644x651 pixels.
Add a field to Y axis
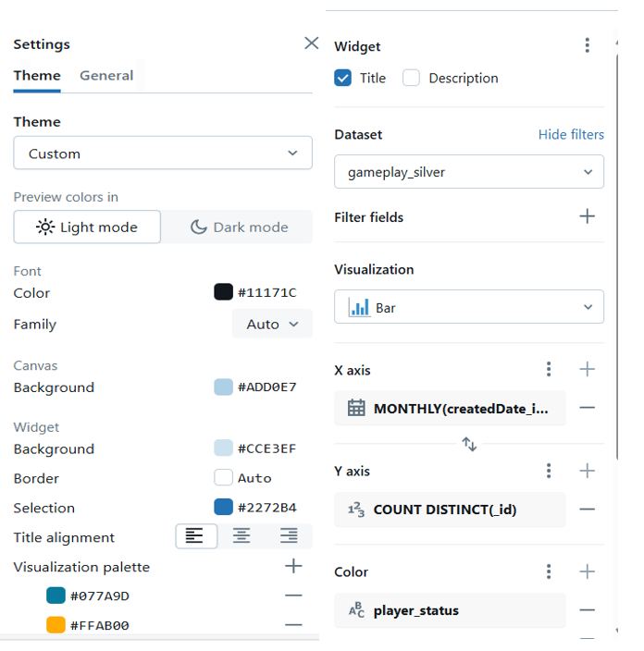click(x=587, y=471)
